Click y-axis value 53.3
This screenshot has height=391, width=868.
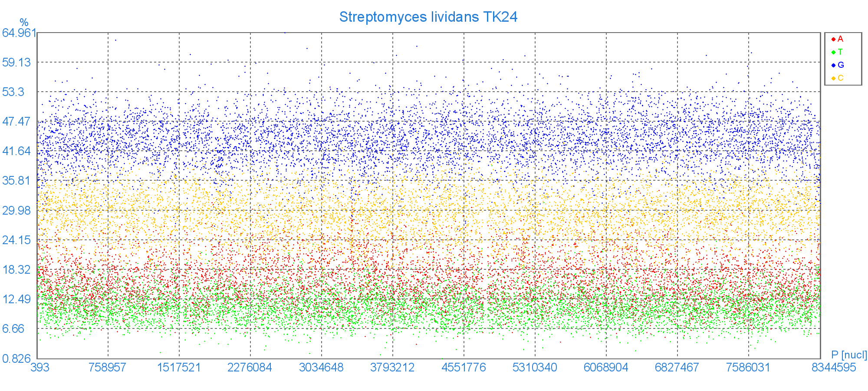pyautogui.click(x=13, y=92)
